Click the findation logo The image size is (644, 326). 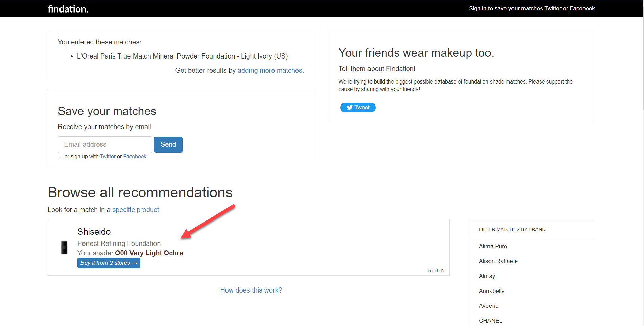68,8
